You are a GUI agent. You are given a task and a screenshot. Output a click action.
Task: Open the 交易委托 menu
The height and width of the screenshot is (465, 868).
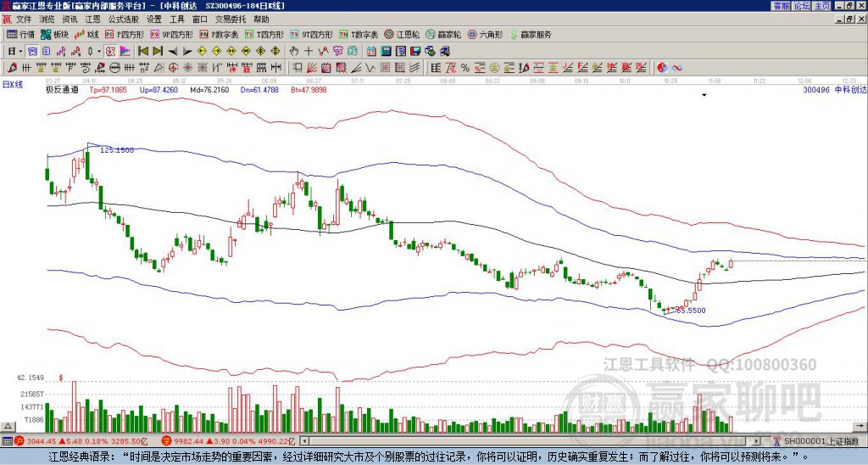pyautogui.click(x=231, y=20)
